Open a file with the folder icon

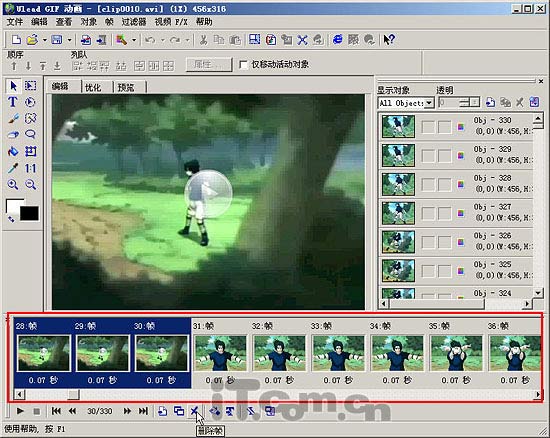(32, 40)
